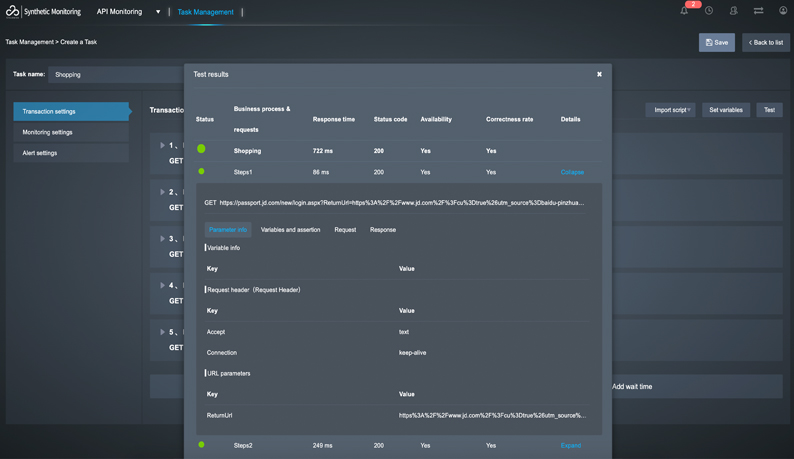Viewport: 794px width, 459px height.
Task: Click the green status dot for Steps1
Action: [201, 171]
